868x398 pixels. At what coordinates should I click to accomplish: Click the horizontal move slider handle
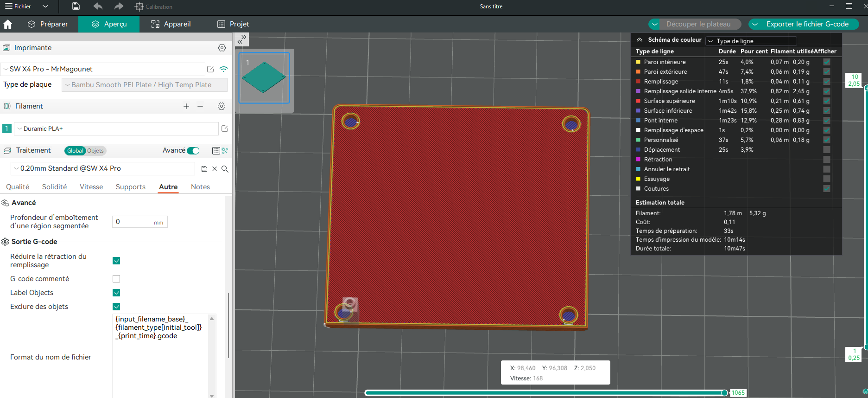pyautogui.click(x=724, y=393)
